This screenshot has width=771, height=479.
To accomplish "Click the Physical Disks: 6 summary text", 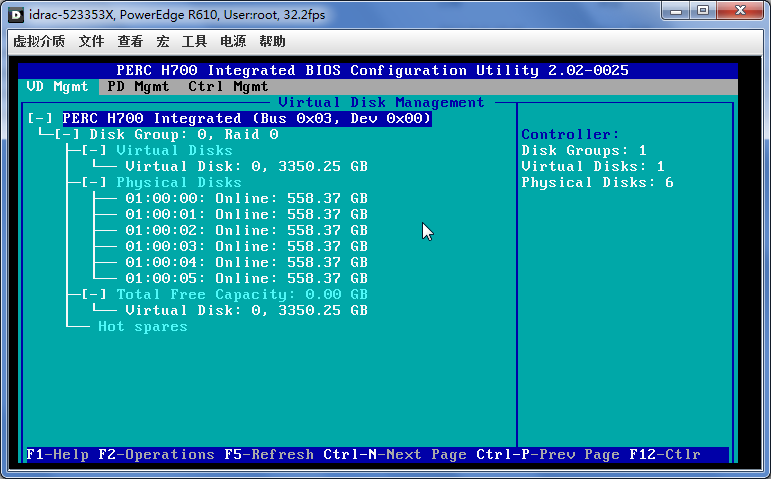I will (597, 182).
